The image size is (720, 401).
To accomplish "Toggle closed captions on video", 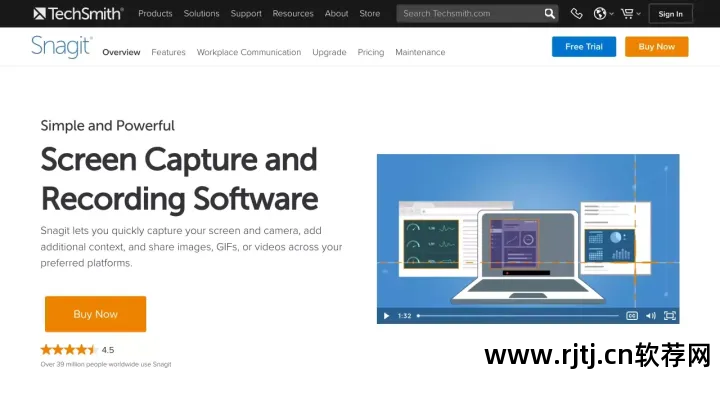I will coord(632,316).
